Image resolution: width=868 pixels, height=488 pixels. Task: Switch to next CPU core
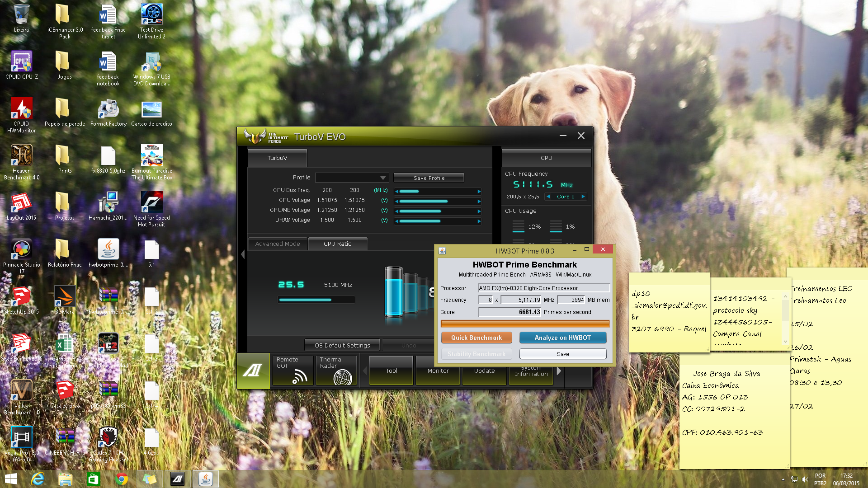pyautogui.click(x=583, y=197)
